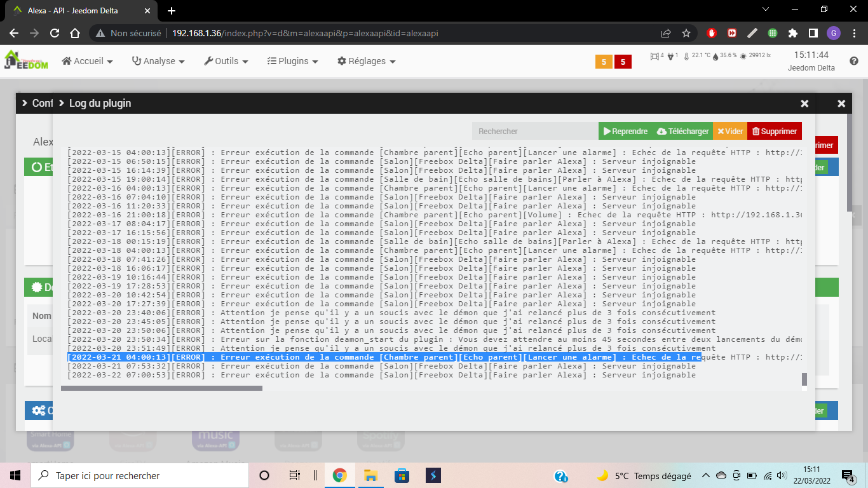Select the 2022-03-21 07:53:32 log line

coord(381,366)
